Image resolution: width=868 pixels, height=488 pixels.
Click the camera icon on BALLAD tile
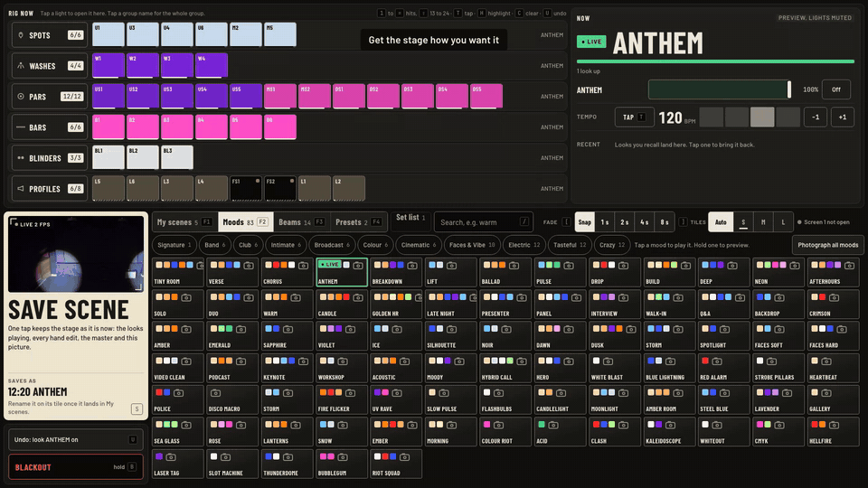tap(514, 266)
